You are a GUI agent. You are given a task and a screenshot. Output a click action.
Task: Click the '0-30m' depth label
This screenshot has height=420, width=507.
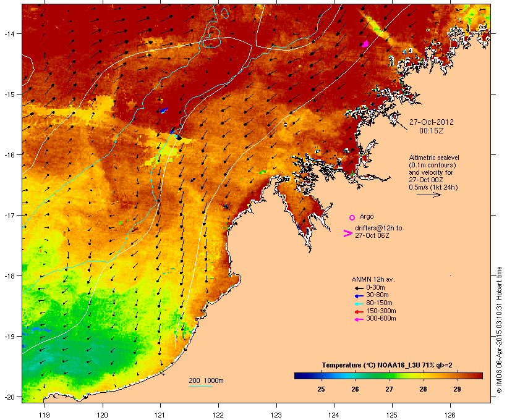click(375, 288)
